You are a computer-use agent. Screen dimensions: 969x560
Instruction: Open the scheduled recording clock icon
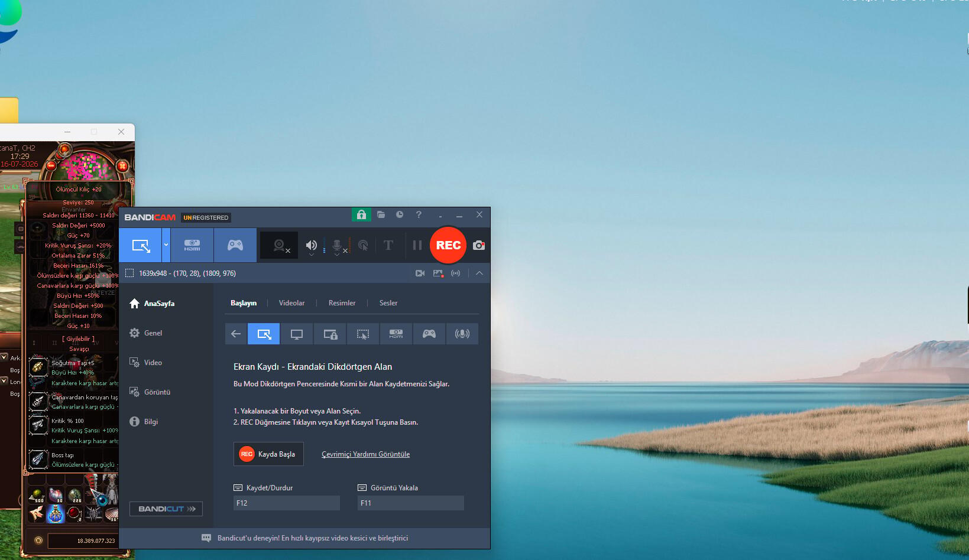pyautogui.click(x=400, y=214)
